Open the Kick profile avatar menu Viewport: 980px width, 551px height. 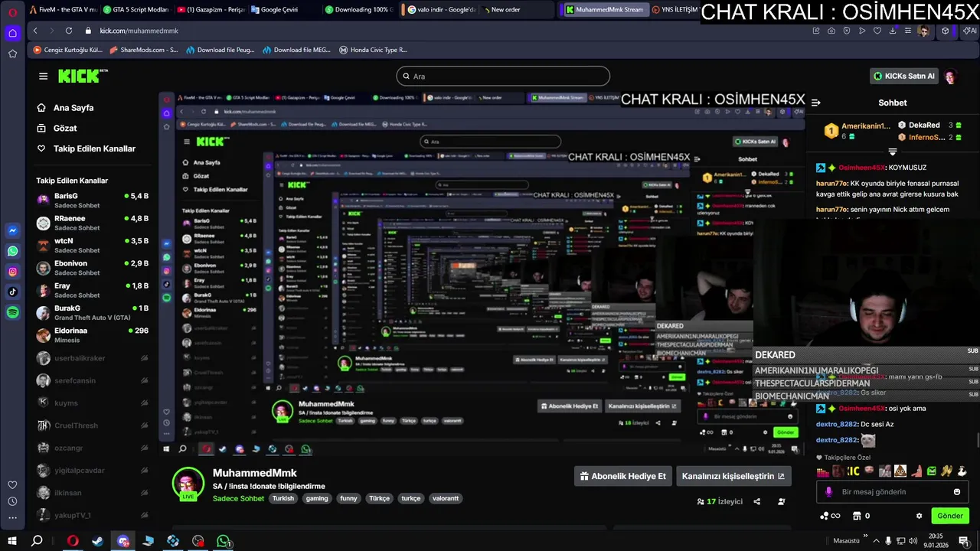coord(951,77)
